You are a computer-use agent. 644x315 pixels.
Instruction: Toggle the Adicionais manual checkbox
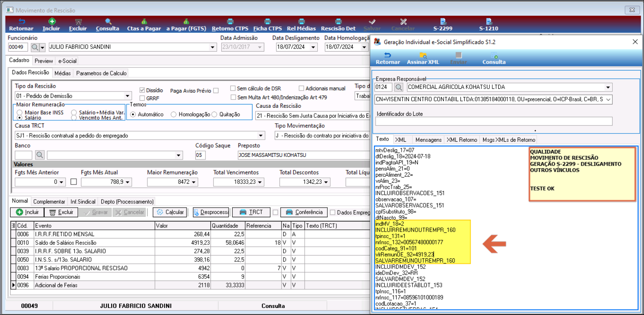302,89
